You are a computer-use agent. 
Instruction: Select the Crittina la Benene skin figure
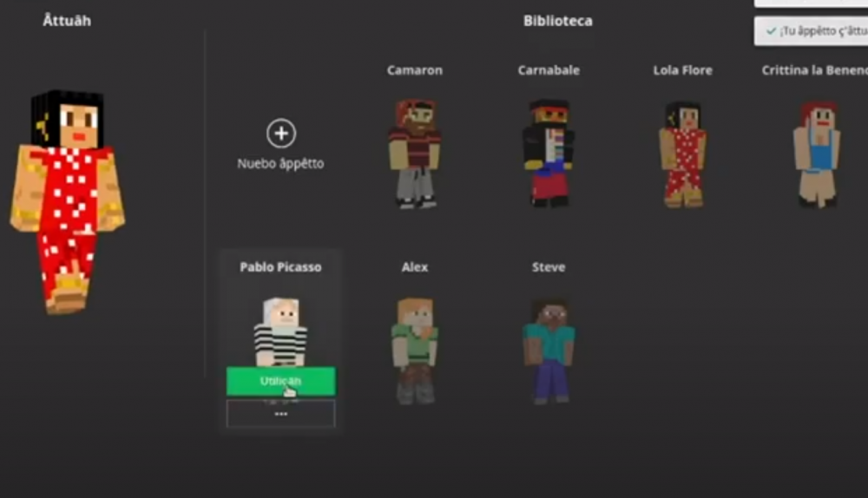[815, 154]
